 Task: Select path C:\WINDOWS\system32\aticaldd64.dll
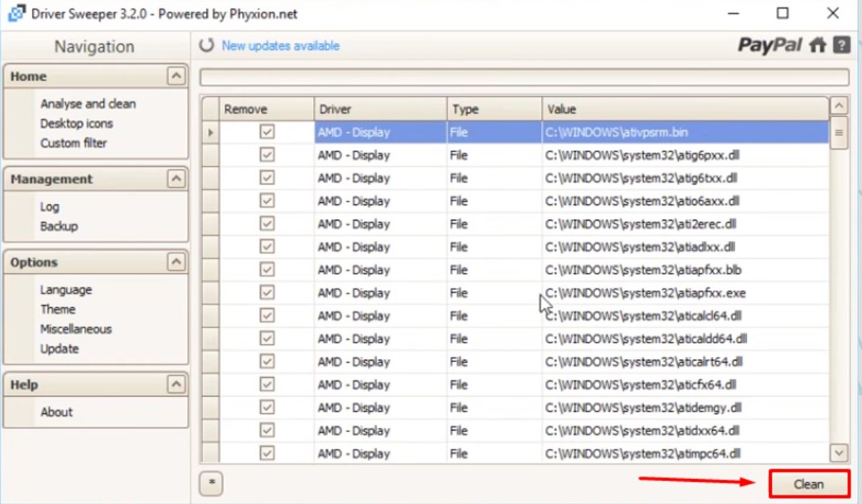[x=646, y=339]
